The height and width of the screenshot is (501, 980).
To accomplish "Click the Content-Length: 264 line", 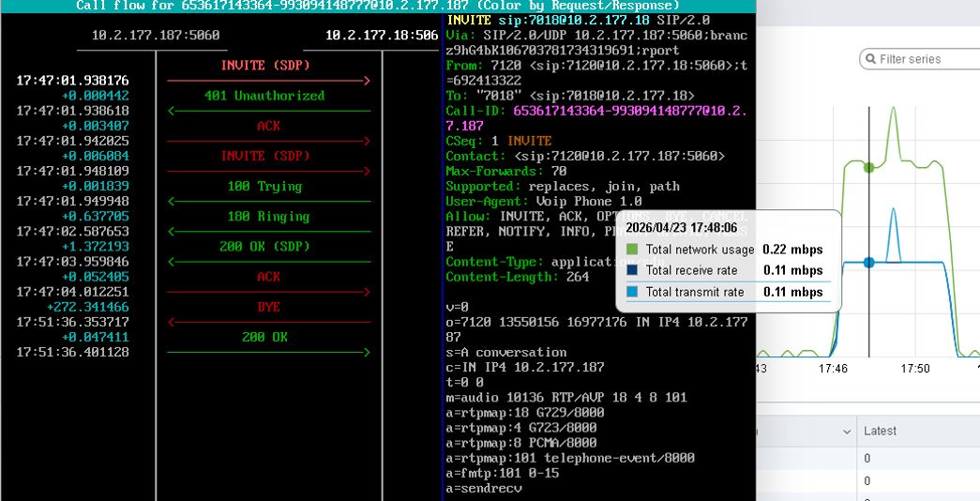I will click(x=518, y=277).
